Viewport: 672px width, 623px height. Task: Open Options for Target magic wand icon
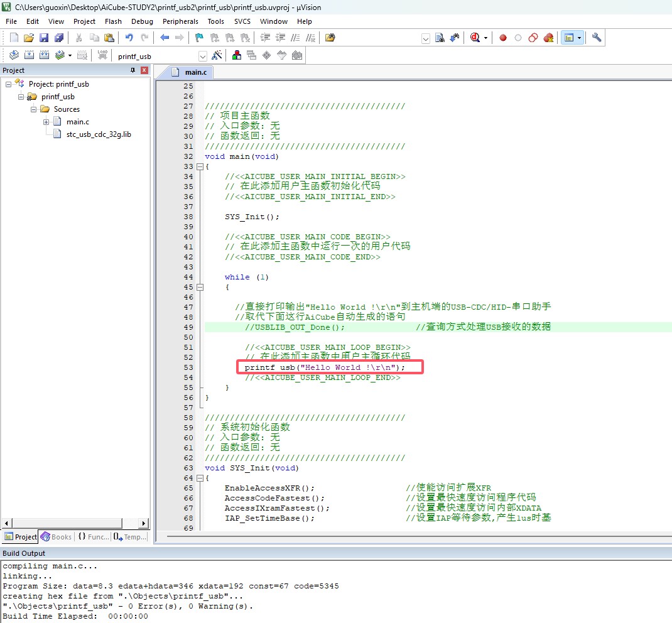(217, 55)
